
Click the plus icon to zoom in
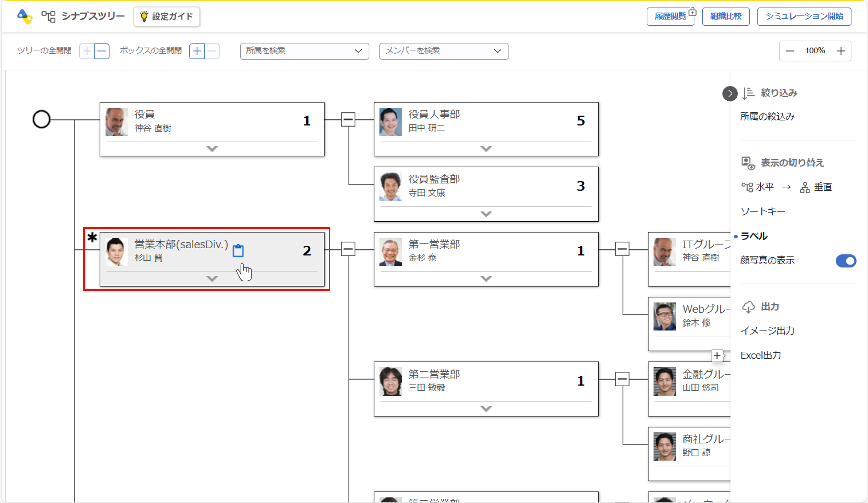(x=841, y=51)
